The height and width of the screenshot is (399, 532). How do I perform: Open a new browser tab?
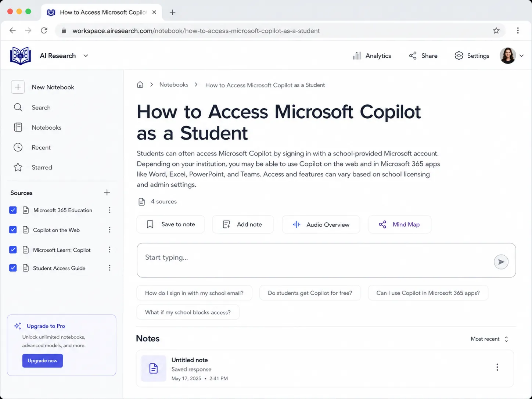(x=172, y=12)
